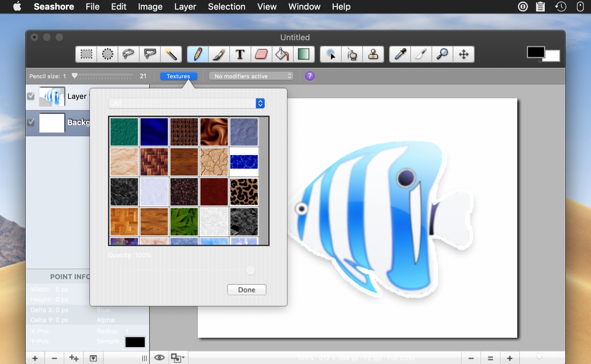
Task: Choose the Smudge finger tool
Action: coord(352,54)
